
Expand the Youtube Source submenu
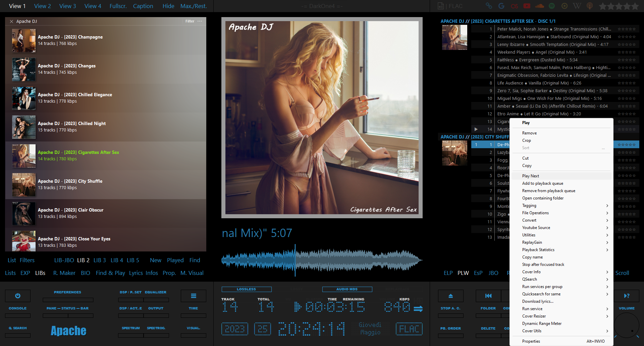[561, 228]
